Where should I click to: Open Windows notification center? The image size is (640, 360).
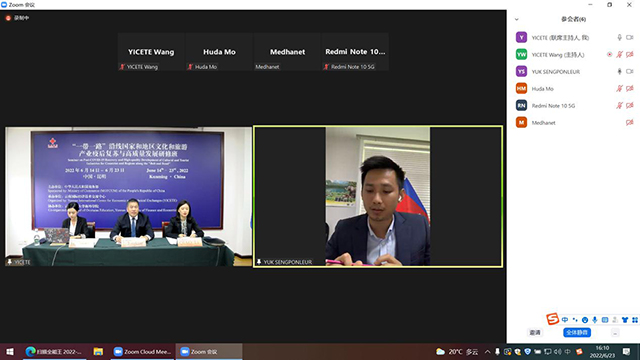pos(627,351)
